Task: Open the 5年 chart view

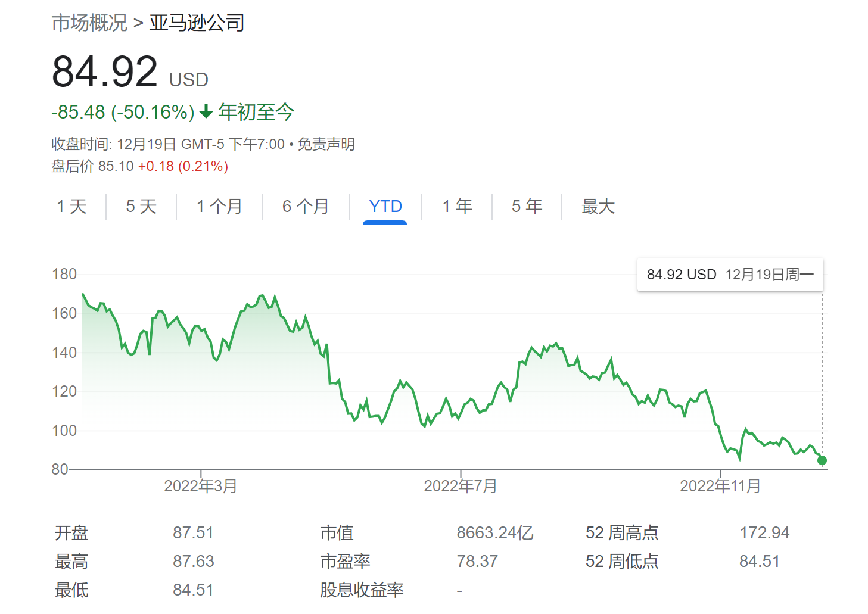Action: (x=527, y=206)
